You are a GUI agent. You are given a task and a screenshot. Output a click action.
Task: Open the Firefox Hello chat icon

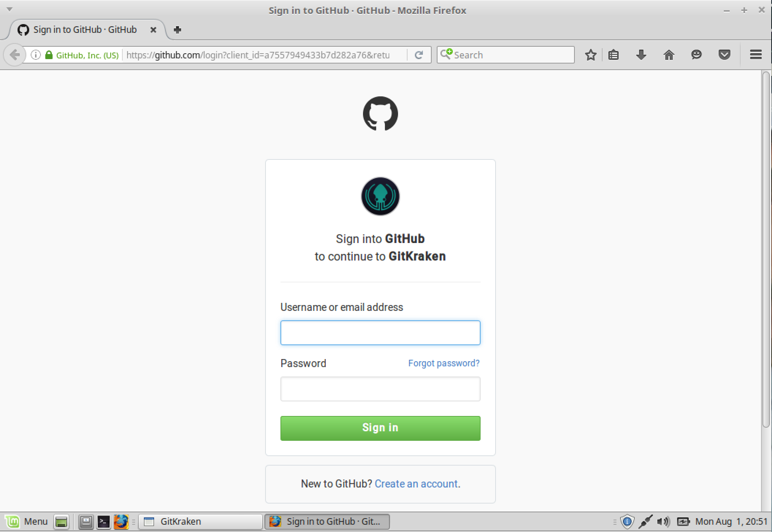pyautogui.click(x=696, y=55)
